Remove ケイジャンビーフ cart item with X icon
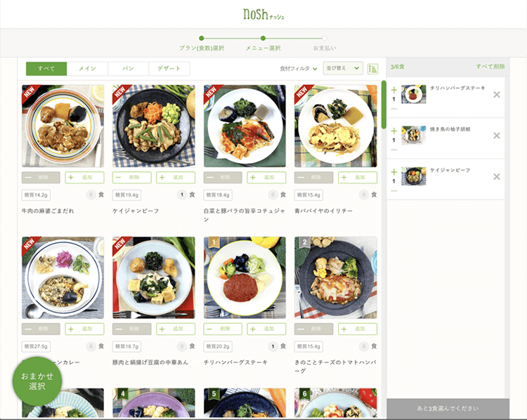This screenshot has width=527, height=420. (496, 177)
